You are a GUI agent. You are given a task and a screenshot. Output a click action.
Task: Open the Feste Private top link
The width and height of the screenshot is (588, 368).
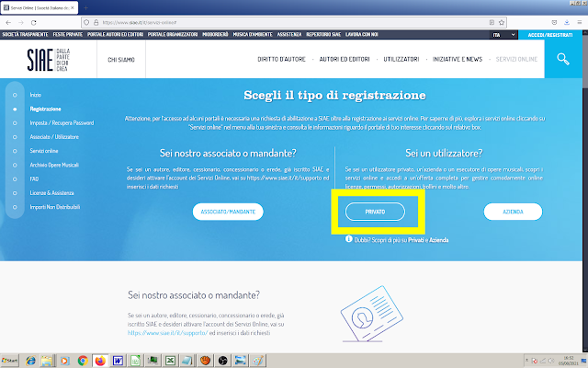click(67, 35)
